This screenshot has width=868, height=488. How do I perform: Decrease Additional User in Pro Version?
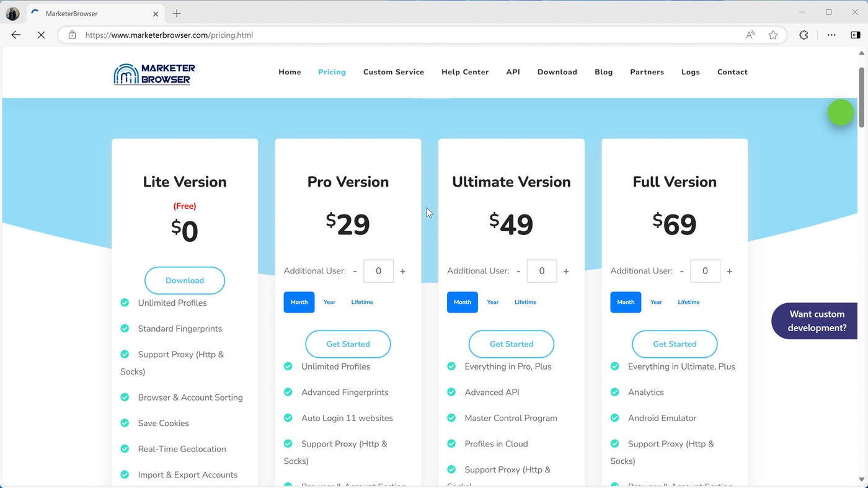point(355,271)
